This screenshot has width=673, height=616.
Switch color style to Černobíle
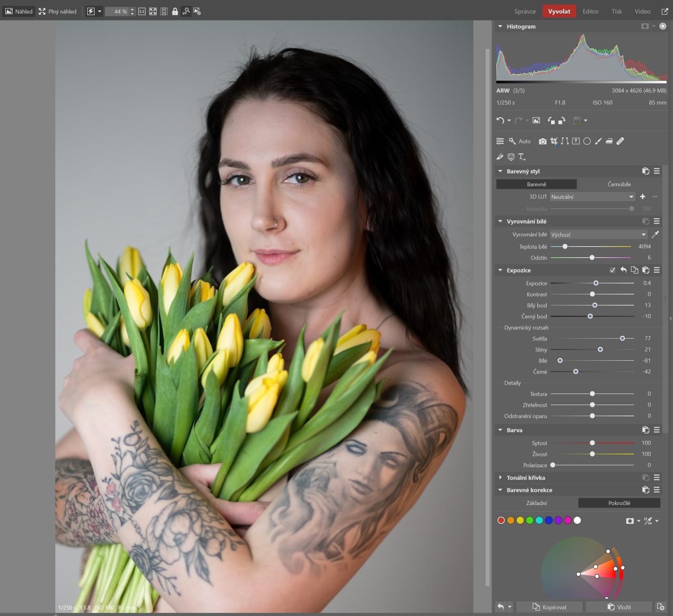pyautogui.click(x=619, y=185)
